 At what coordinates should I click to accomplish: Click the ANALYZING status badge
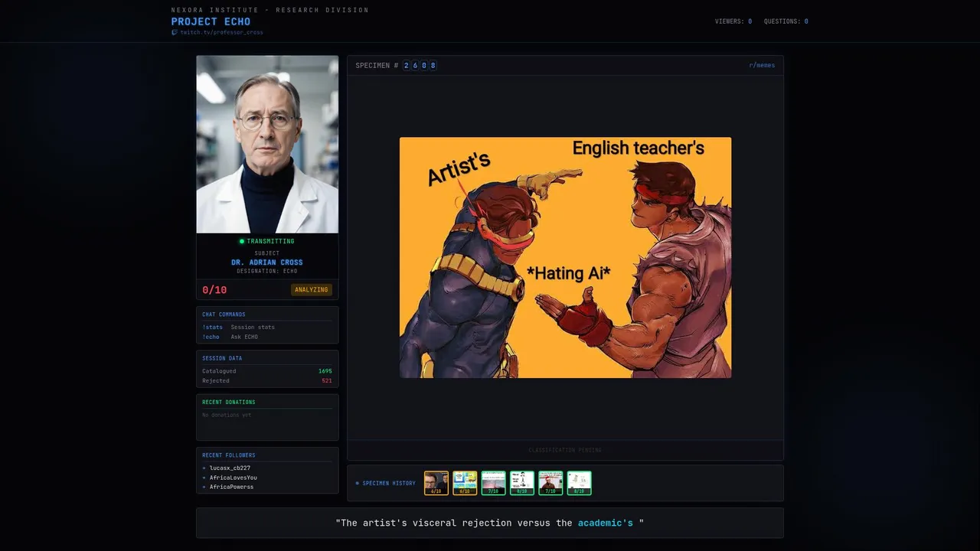(312, 289)
